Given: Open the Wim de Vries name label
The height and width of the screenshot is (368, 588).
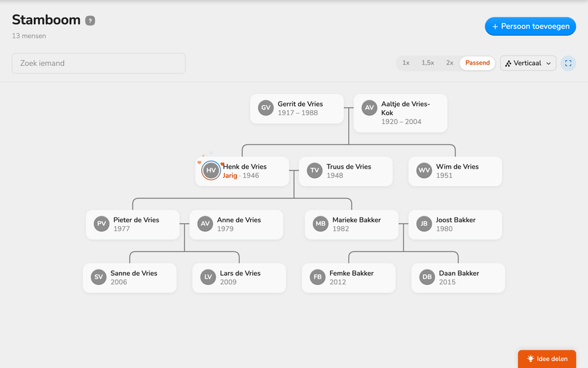Looking at the screenshot, I should 457,167.
